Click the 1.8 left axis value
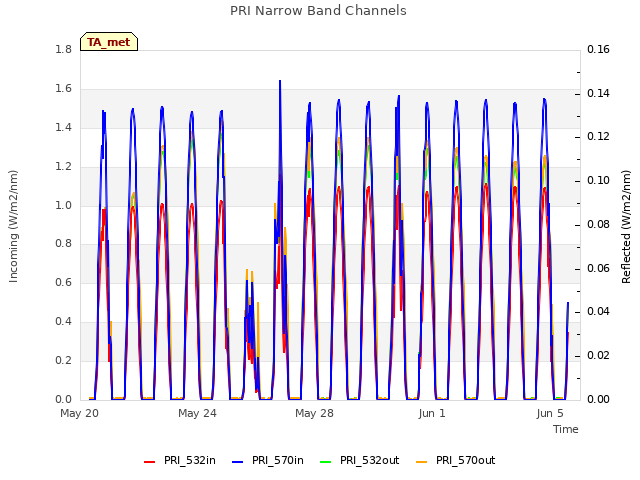Viewport: 640px width, 480px height. [63, 49]
